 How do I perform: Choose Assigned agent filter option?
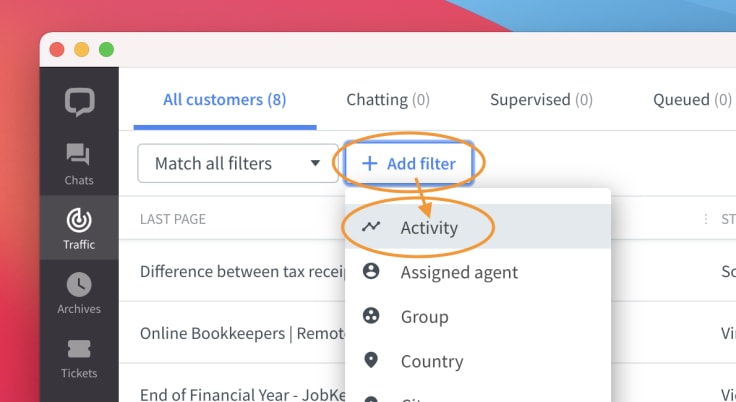click(478, 272)
